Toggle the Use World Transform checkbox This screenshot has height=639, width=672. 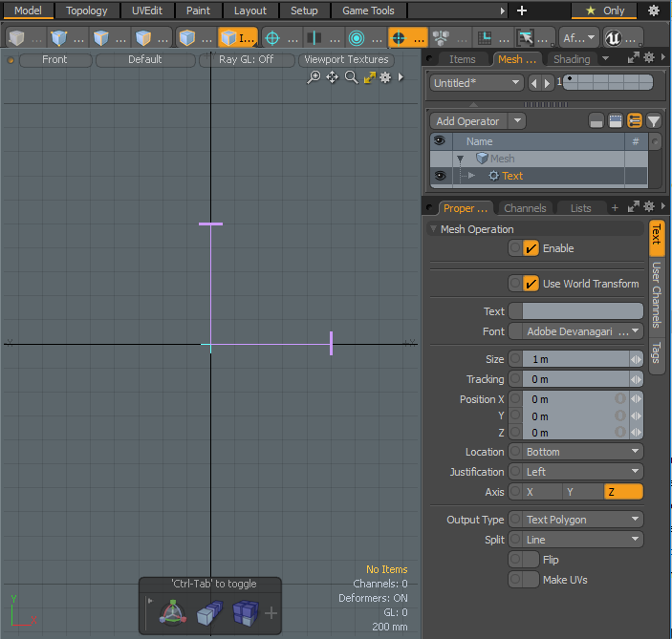pyautogui.click(x=531, y=284)
